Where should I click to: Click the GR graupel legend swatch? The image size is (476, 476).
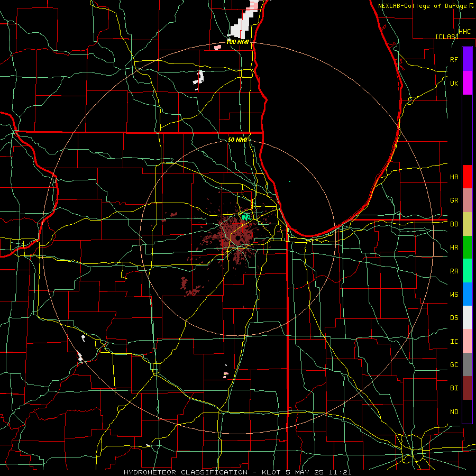click(467, 200)
